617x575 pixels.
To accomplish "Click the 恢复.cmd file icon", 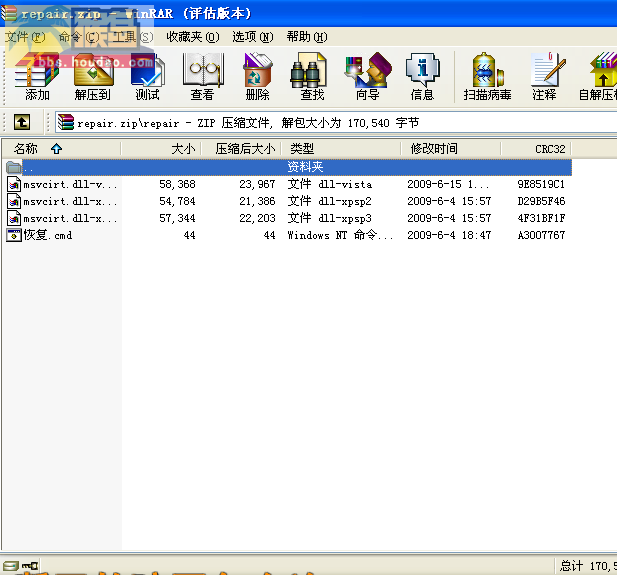I will point(14,235).
